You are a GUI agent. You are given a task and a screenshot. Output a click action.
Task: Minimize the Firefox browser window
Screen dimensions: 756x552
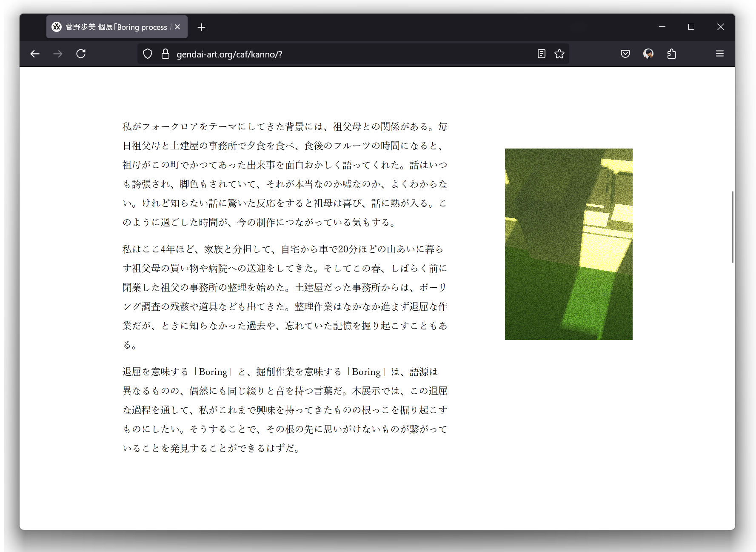pyautogui.click(x=662, y=27)
